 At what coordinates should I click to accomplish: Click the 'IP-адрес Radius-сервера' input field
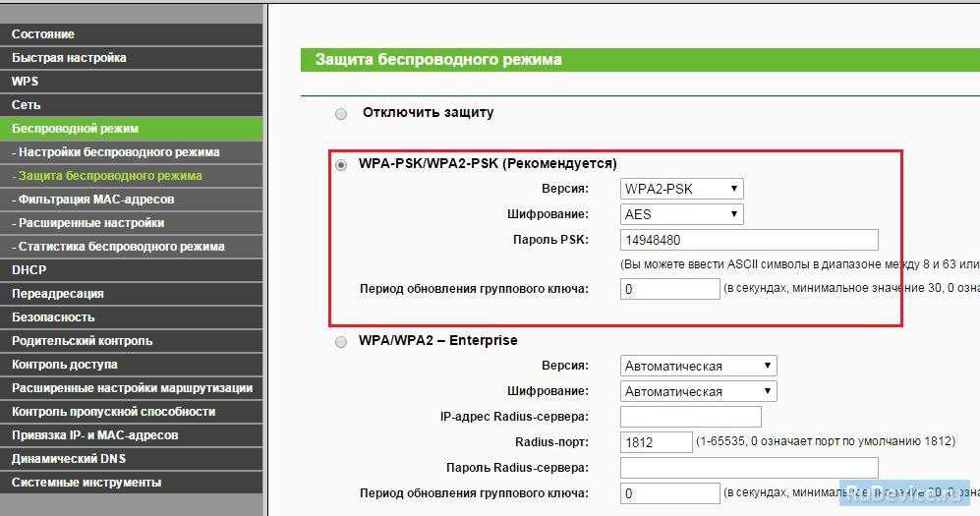691,417
